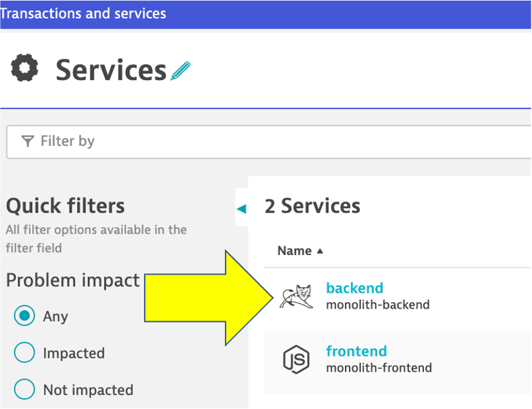The width and height of the screenshot is (532, 409).
Task: Click the large yellow arrow annotation
Action: (206, 298)
